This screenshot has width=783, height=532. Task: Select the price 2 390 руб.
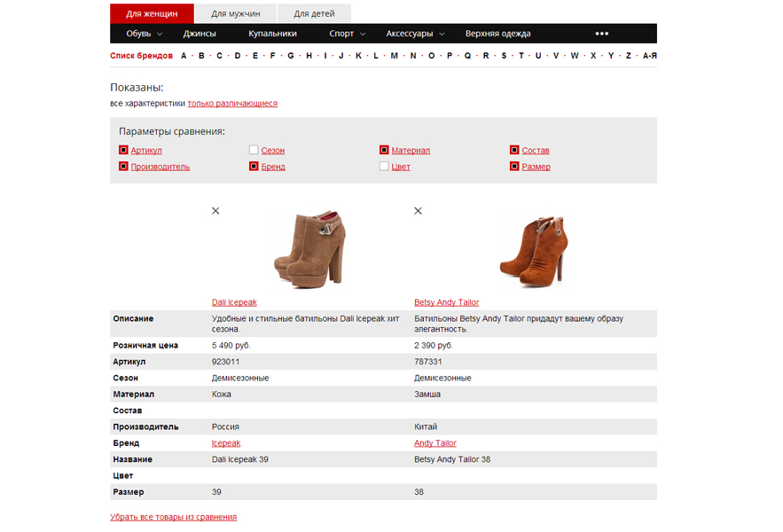coord(434,345)
